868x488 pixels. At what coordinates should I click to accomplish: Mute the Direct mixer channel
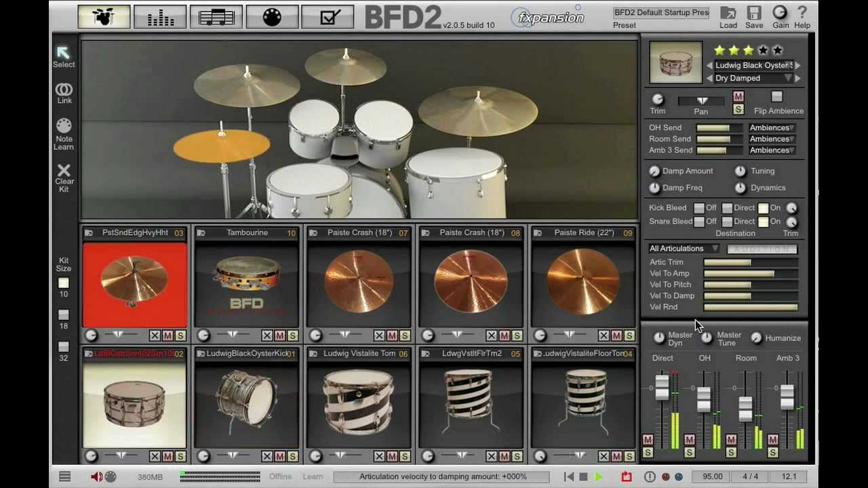pyautogui.click(x=648, y=440)
